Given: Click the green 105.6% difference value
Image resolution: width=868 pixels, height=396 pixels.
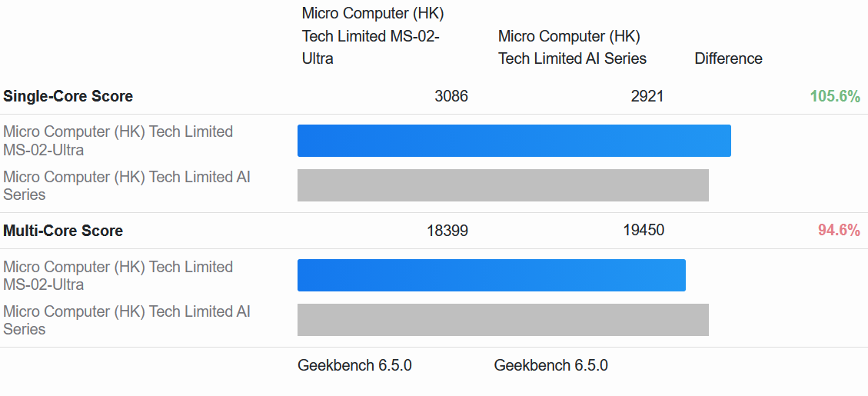Looking at the screenshot, I should coord(834,96).
